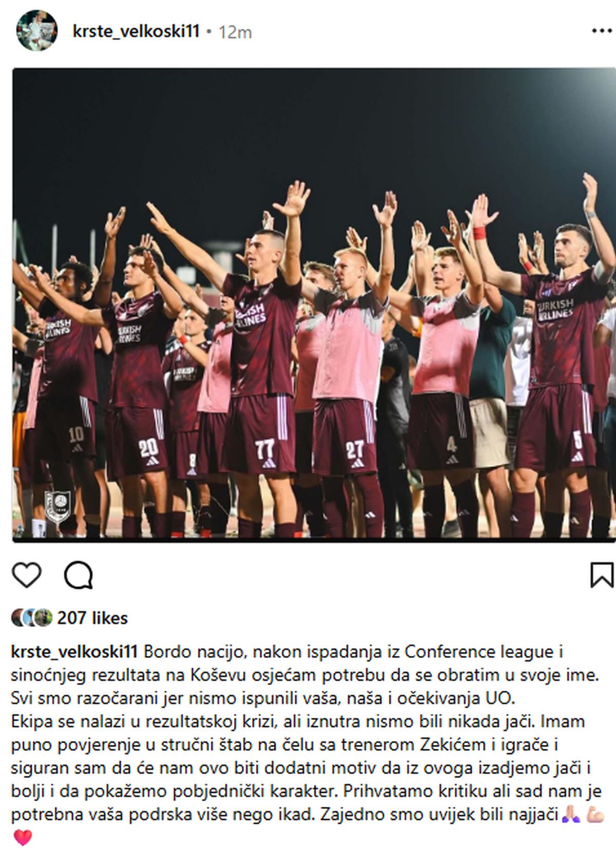View the 207 likes list

click(92, 618)
